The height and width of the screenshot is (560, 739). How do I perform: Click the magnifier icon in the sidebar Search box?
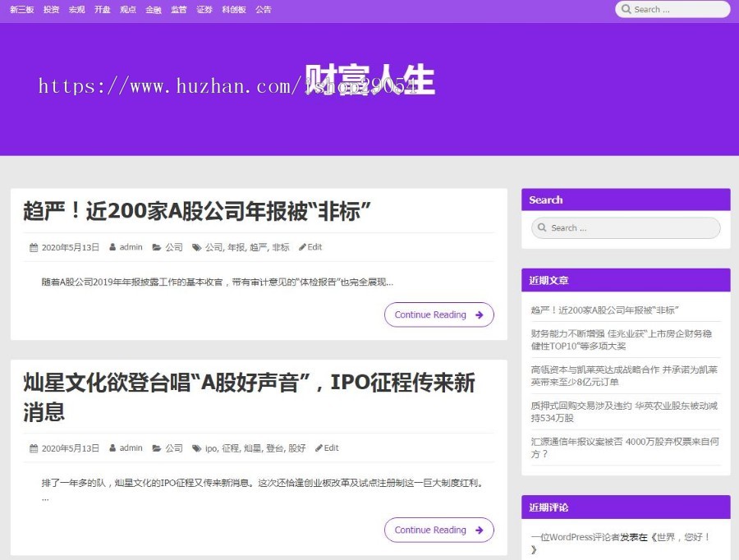544,227
